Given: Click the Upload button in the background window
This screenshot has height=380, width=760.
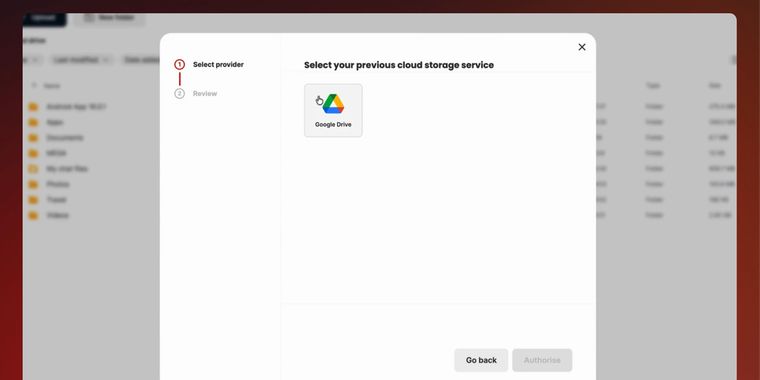Looking at the screenshot, I should (44, 18).
